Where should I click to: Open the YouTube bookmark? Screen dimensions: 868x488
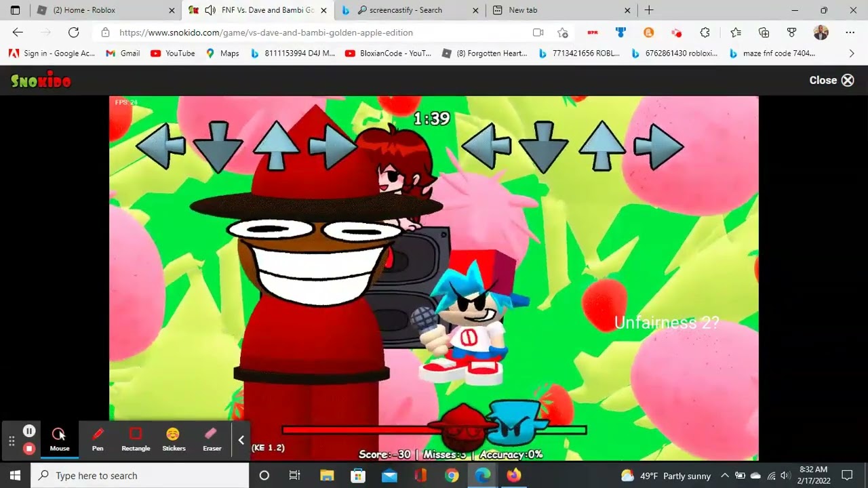click(172, 54)
